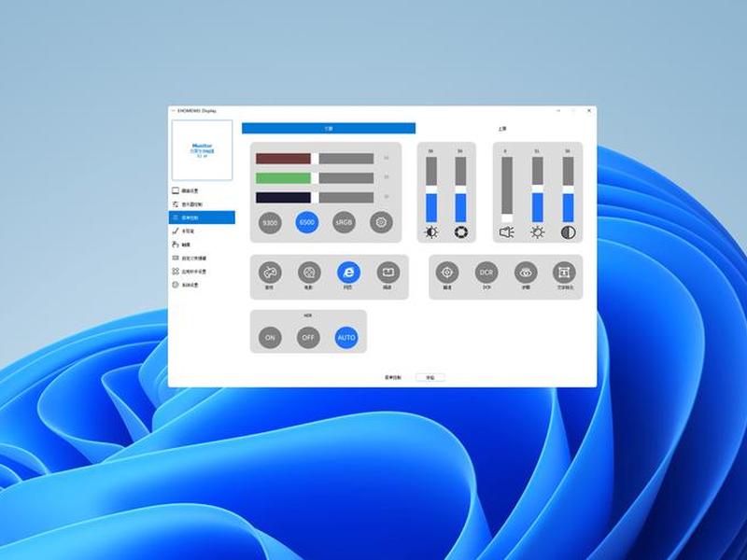Adjust the green color channel slider
Screen dimensions: 747x560
click(x=315, y=178)
